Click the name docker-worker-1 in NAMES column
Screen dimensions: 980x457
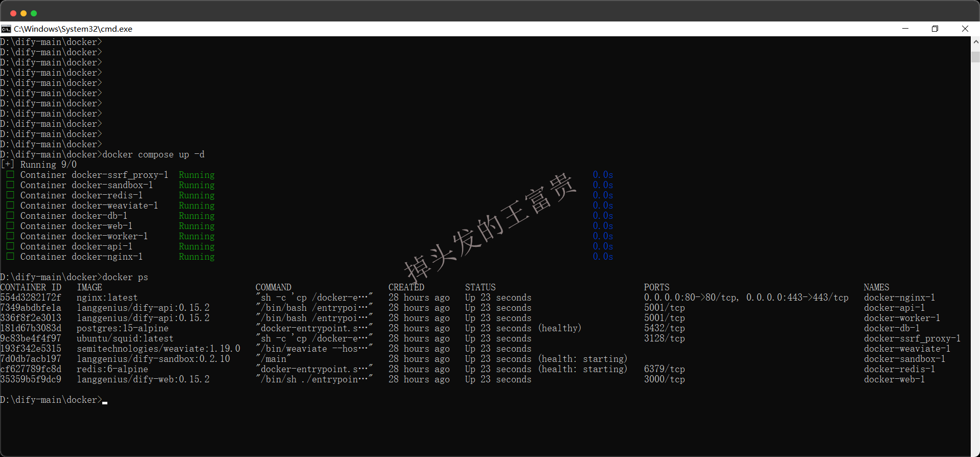click(902, 318)
